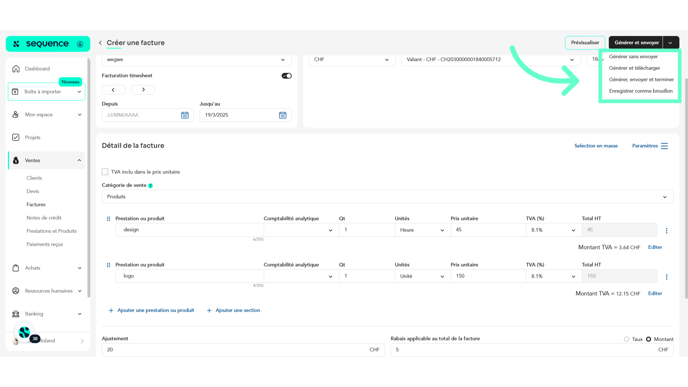Click Éditer next to Montant TVA 3.64
688x387 pixels.
655,247
